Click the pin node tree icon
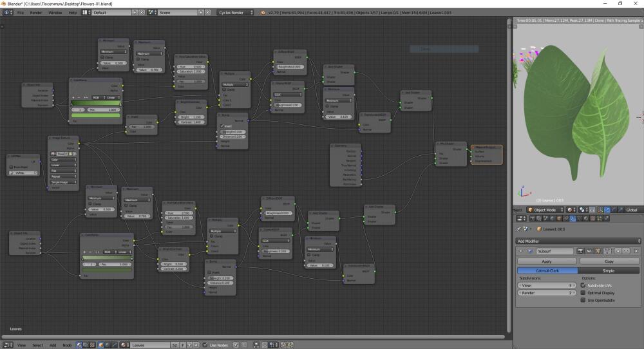 click(236, 345)
